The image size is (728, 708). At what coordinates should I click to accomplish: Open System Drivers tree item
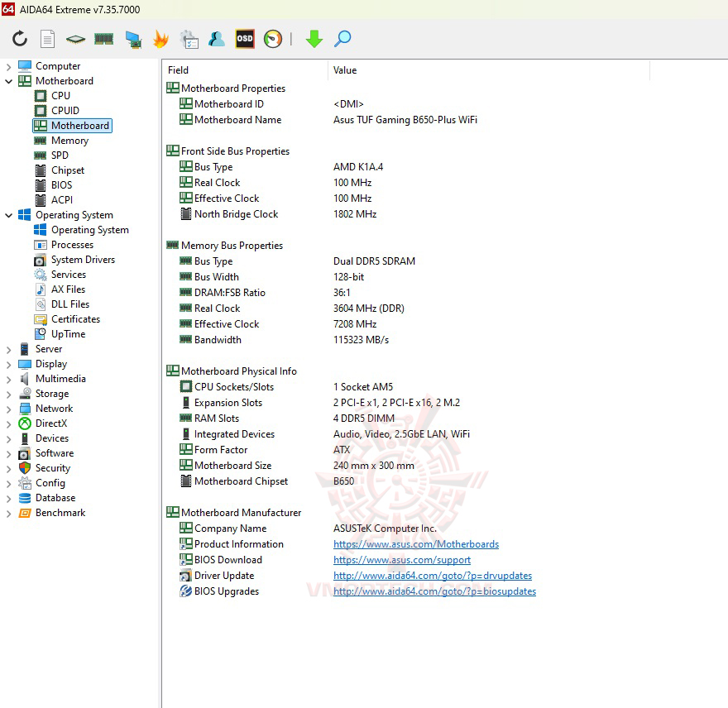83,260
